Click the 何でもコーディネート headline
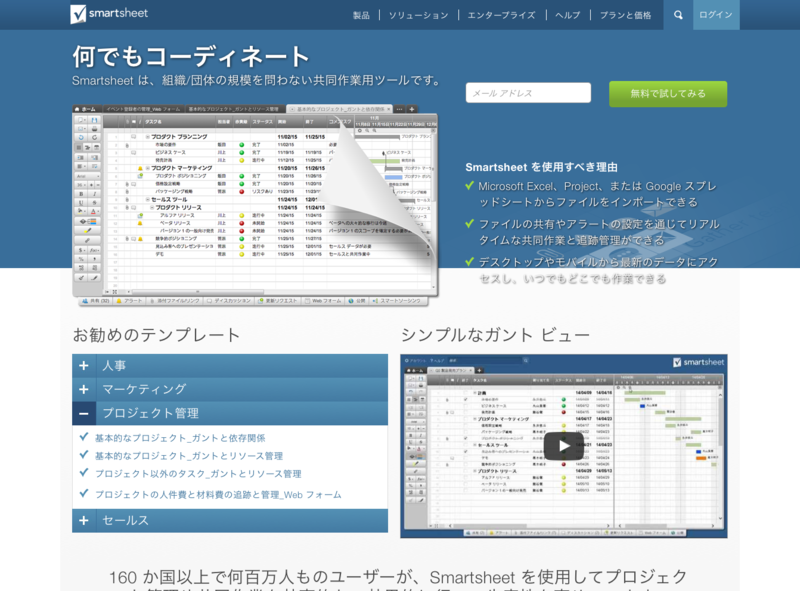The image size is (800, 591). [191, 56]
